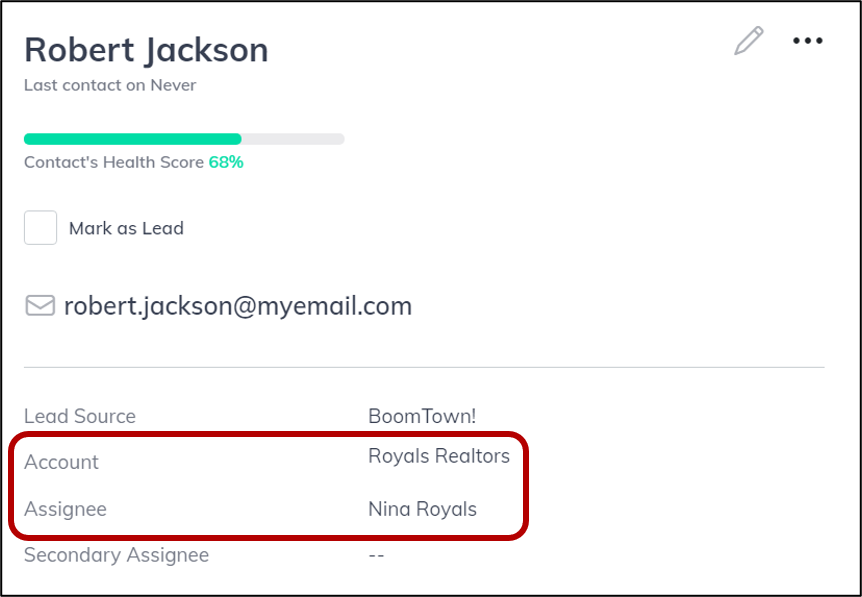Click the Contact's Health Score label
The width and height of the screenshot is (862, 597).
(x=114, y=162)
